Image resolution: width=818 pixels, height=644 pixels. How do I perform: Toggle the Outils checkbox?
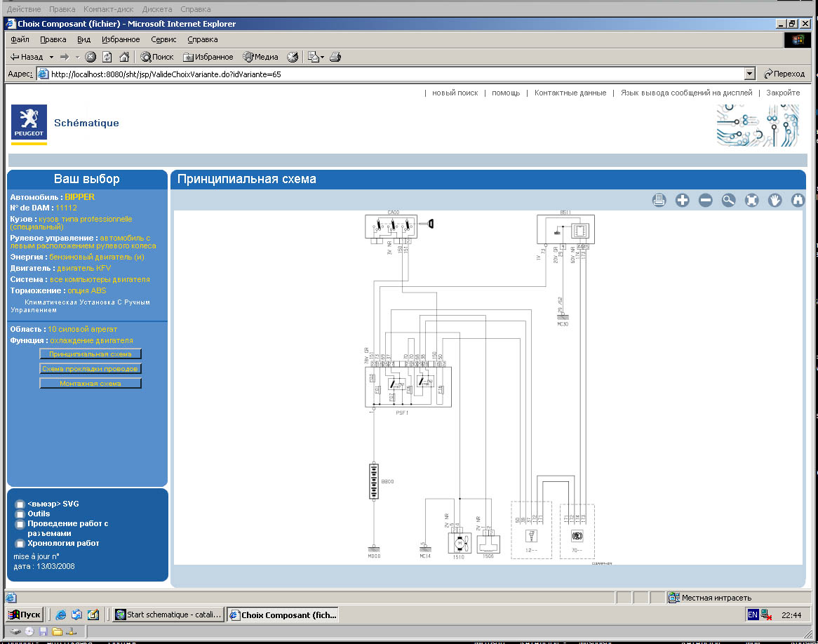[x=20, y=514]
